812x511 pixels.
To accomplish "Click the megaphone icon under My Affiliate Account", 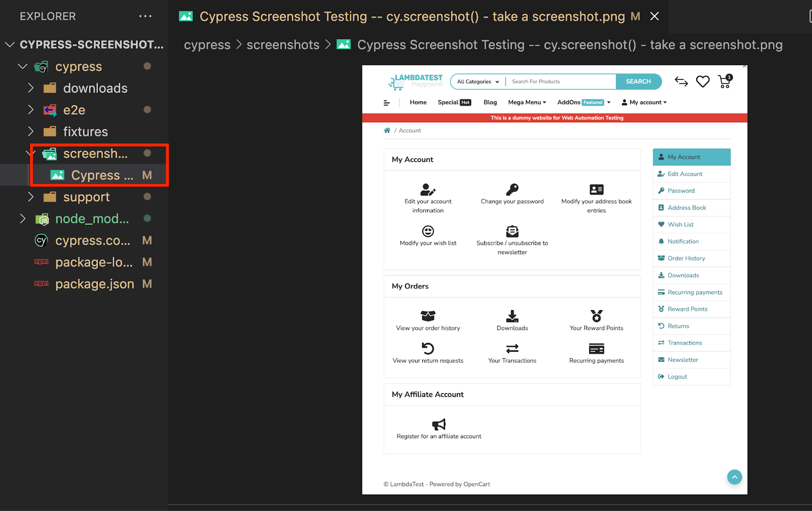I will coord(438,425).
